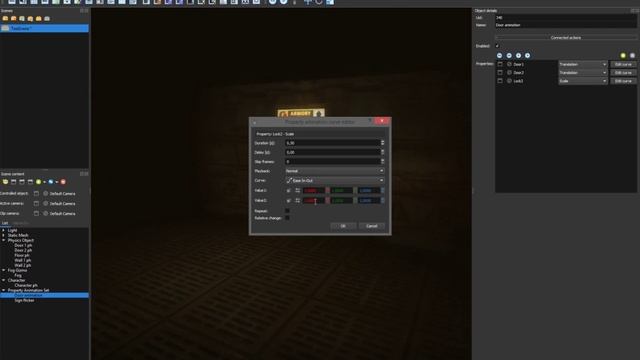Adjust the Delay spinner arrows

(x=382, y=152)
